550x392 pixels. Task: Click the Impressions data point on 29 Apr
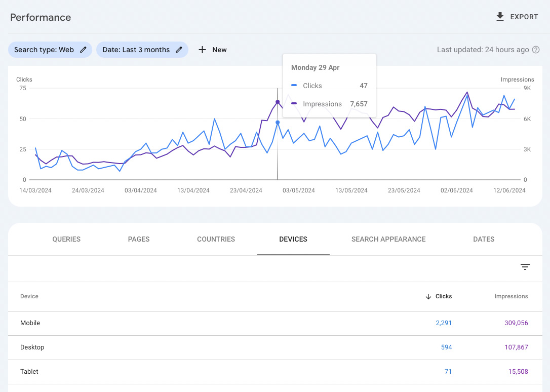coord(278,102)
